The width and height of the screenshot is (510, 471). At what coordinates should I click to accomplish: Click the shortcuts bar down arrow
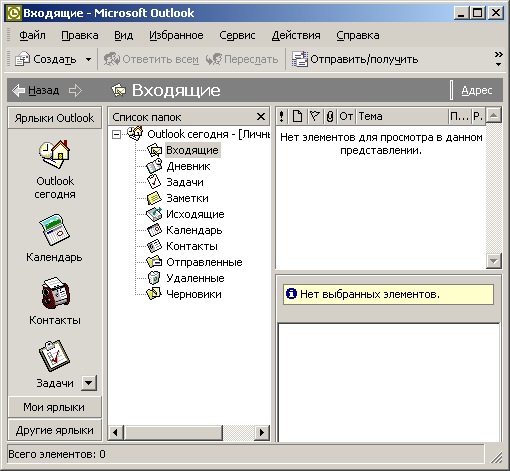(x=89, y=383)
